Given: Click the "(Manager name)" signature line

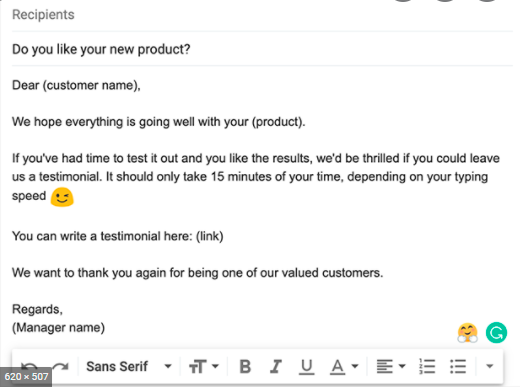Looking at the screenshot, I should (x=58, y=328).
